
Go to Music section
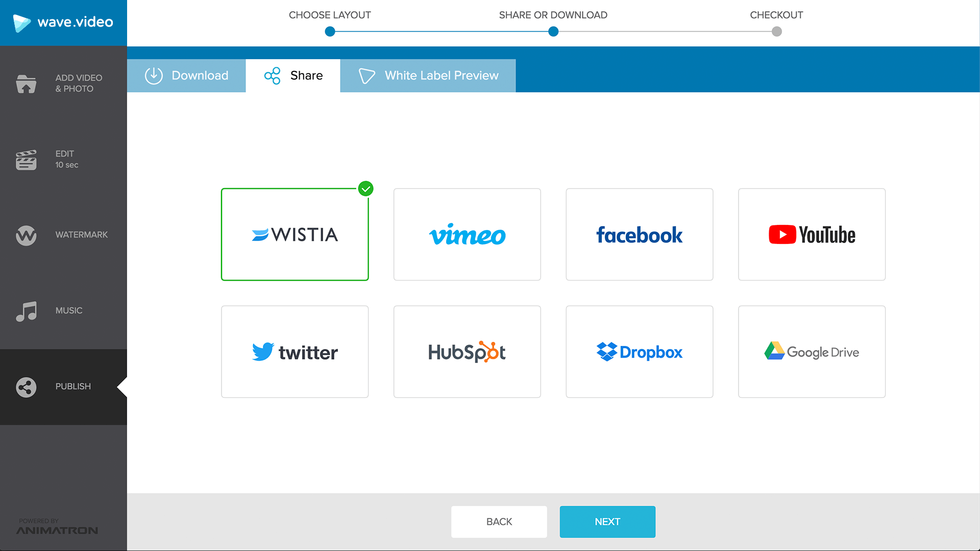pyautogui.click(x=63, y=311)
